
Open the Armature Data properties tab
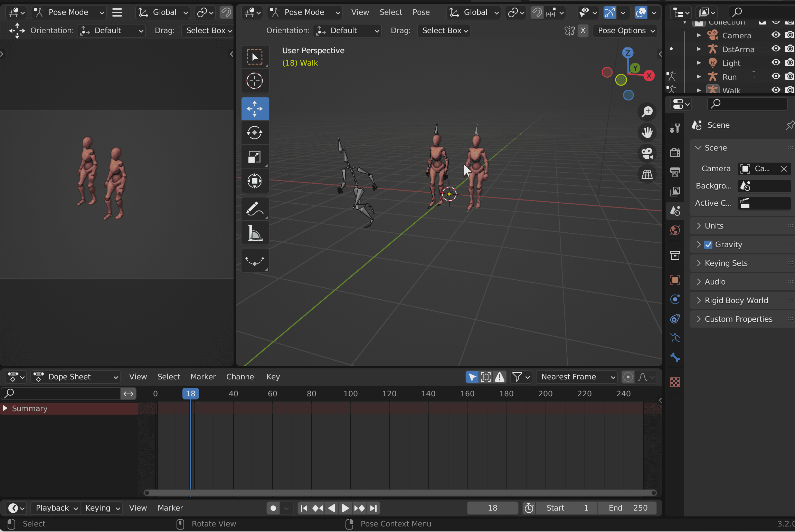pos(675,338)
